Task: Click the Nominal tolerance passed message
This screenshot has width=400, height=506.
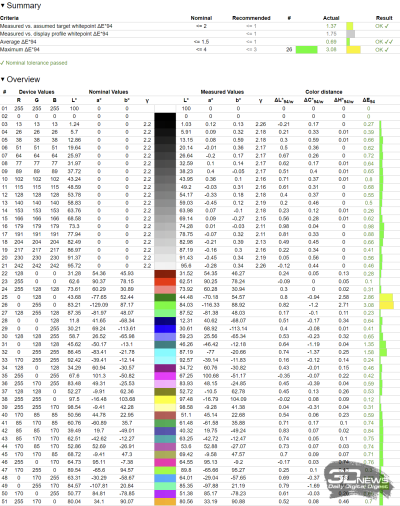Action: pos(34,63)
